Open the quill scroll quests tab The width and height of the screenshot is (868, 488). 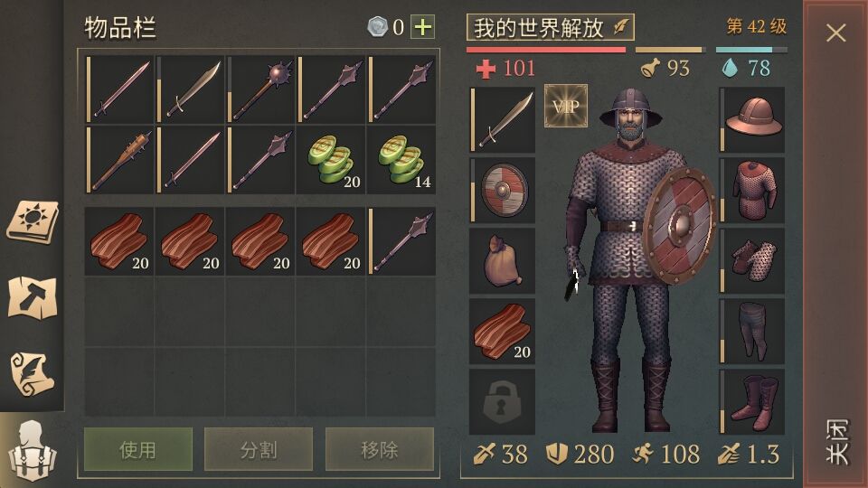point(33,373)
